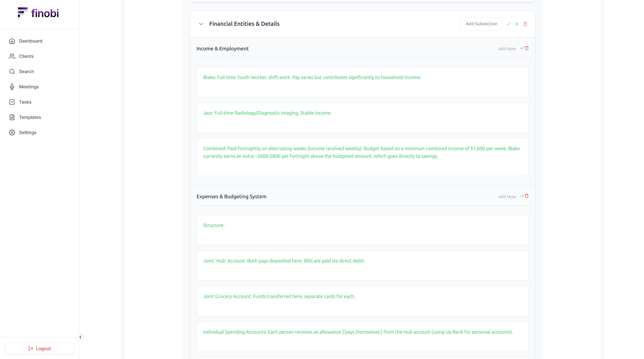The width and height of the screenshot is (644, 359).
Task: Click the Income & Employment heading
Action: (x=223, y=49)
